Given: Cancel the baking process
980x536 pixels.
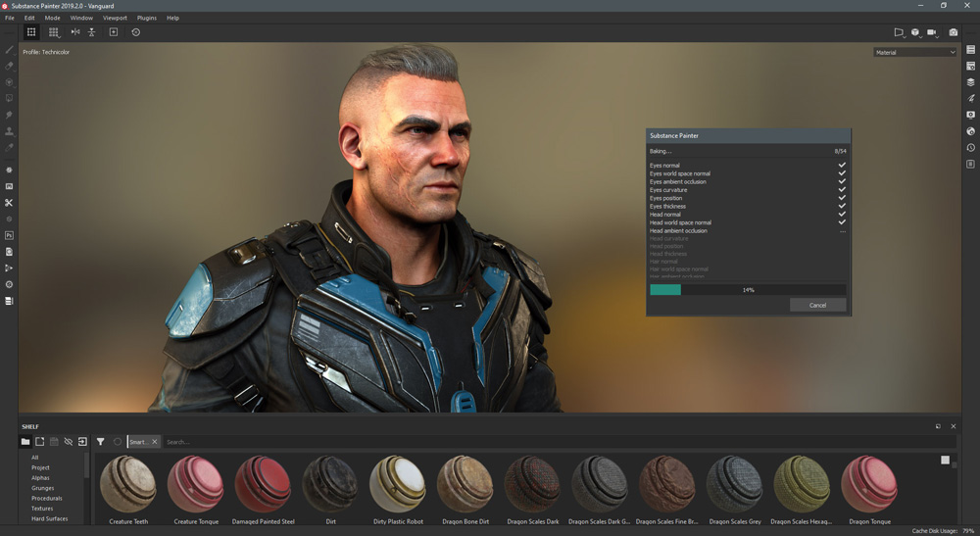Looking at the screenshot, I should [817, 305].
